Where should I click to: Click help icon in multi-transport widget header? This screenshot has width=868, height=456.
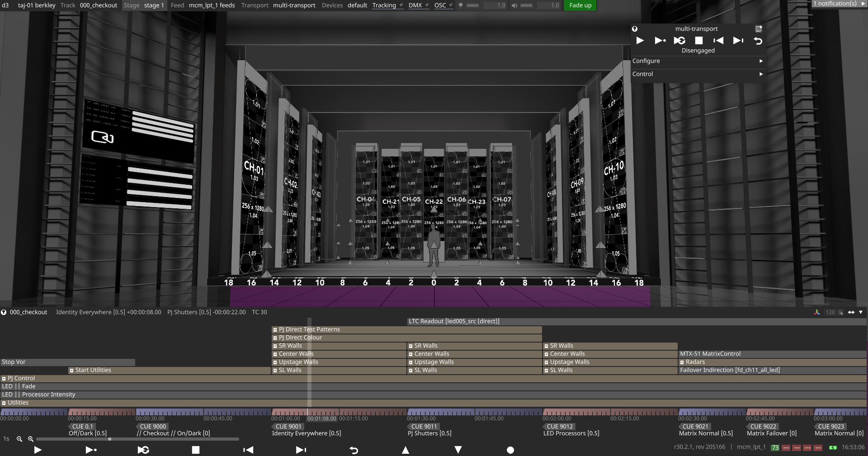point(635,29)
